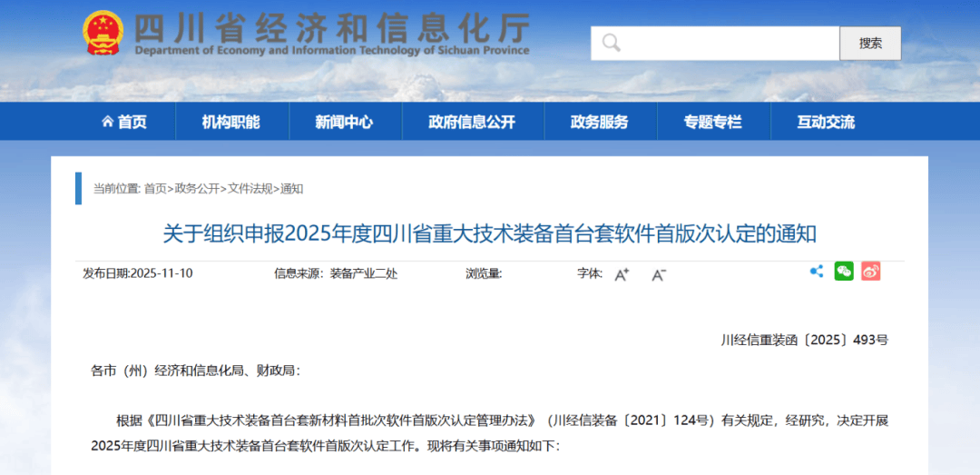
Task: Click the house icon in navigation bar
Action: pyautogui.click(x=107, y=122)
